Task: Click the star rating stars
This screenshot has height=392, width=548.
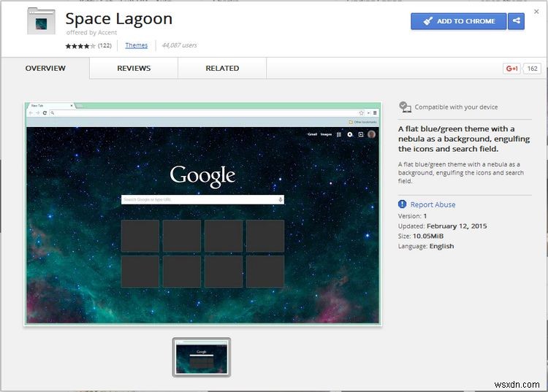Action: point(80,46)
